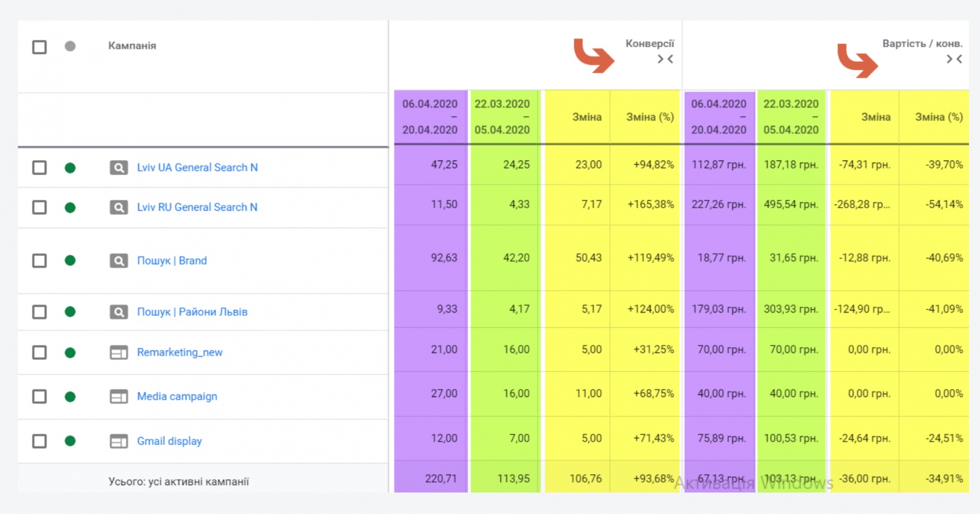Click search campaign icon next to Пошук | Brand
This screenshot has width=980, height=514.
(119, 261)
